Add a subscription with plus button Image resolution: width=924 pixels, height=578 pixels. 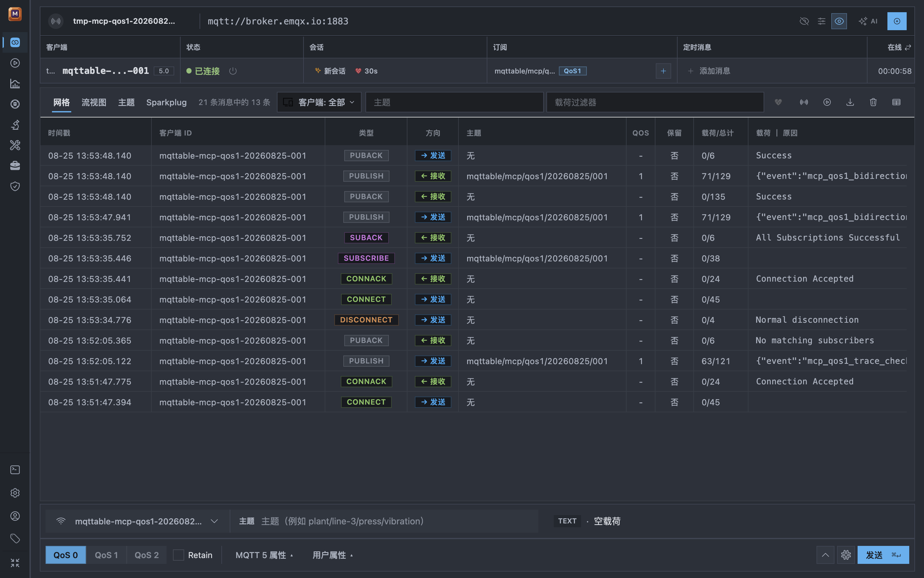pos(663,71)
